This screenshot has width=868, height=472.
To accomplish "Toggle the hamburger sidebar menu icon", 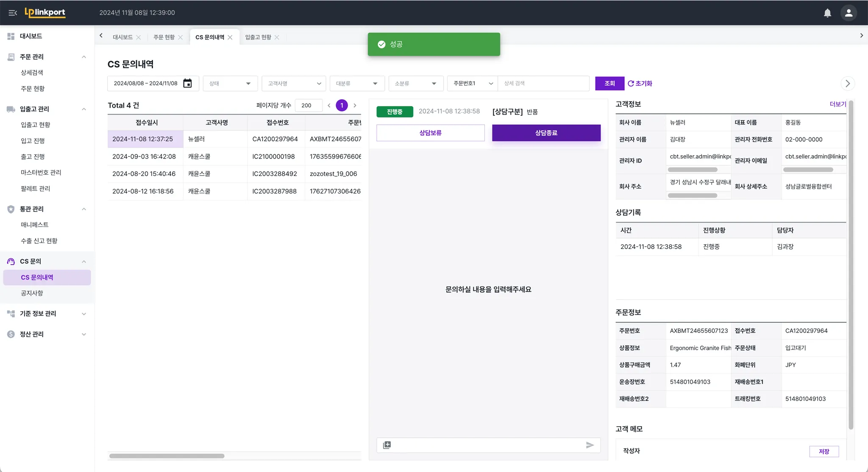I will [13, 13].
